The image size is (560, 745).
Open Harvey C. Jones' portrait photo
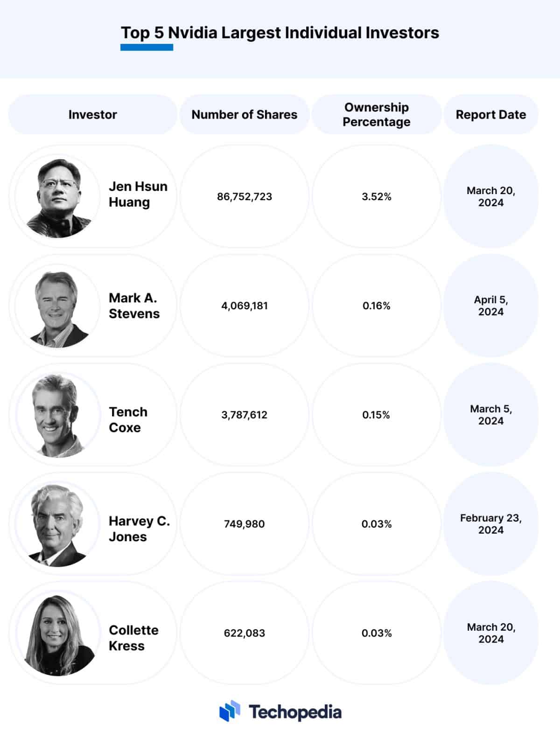coord(58,524)
